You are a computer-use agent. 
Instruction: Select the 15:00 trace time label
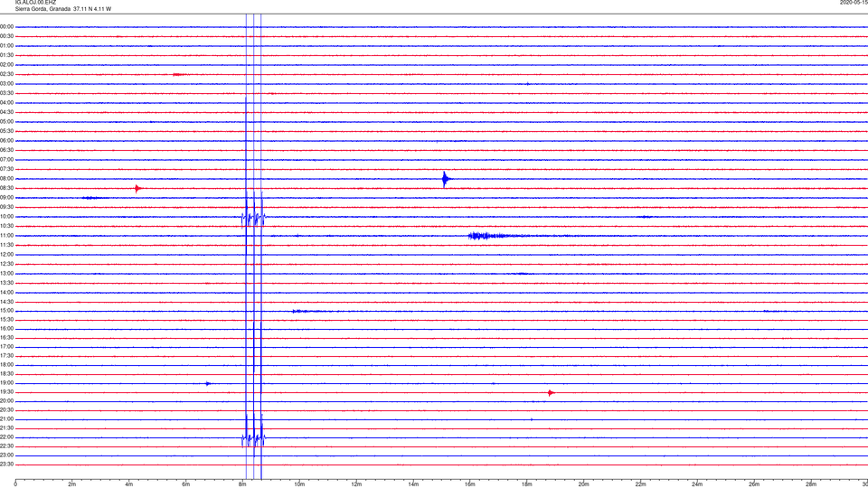coord(6,311)
